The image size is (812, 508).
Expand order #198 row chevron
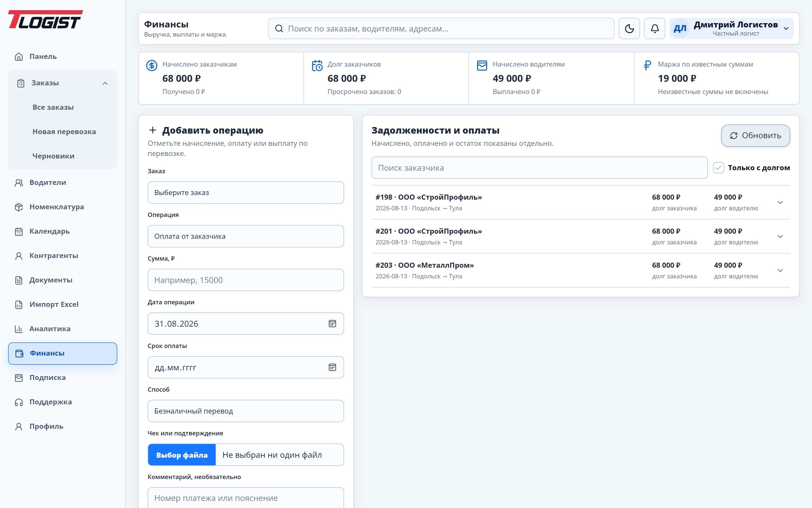pos(780,202)
